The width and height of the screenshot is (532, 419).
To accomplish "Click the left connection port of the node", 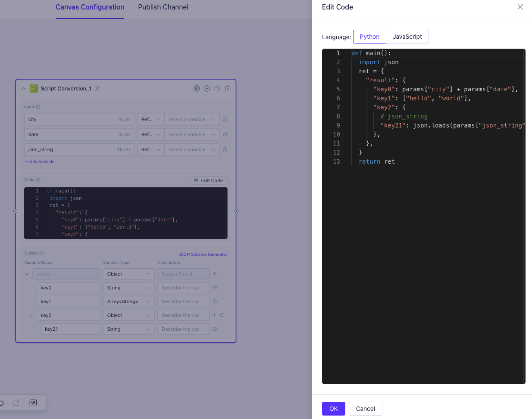I will [15, 211].
